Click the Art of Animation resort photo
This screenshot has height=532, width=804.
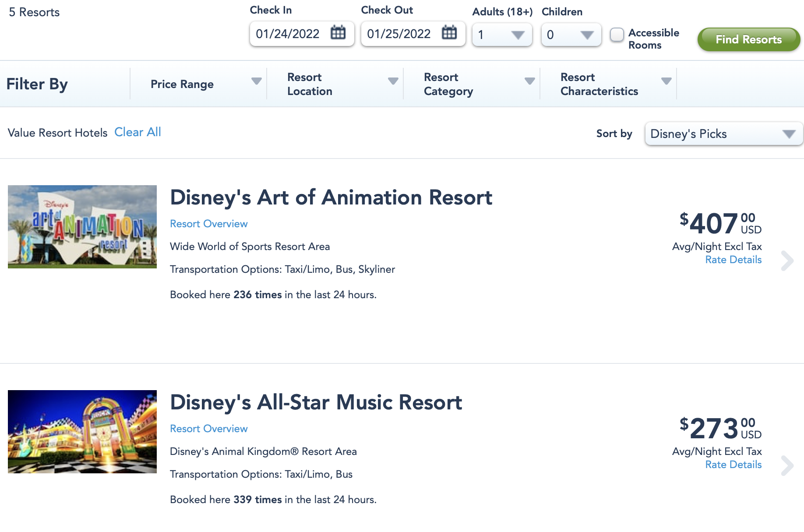[x=82, y=227]
